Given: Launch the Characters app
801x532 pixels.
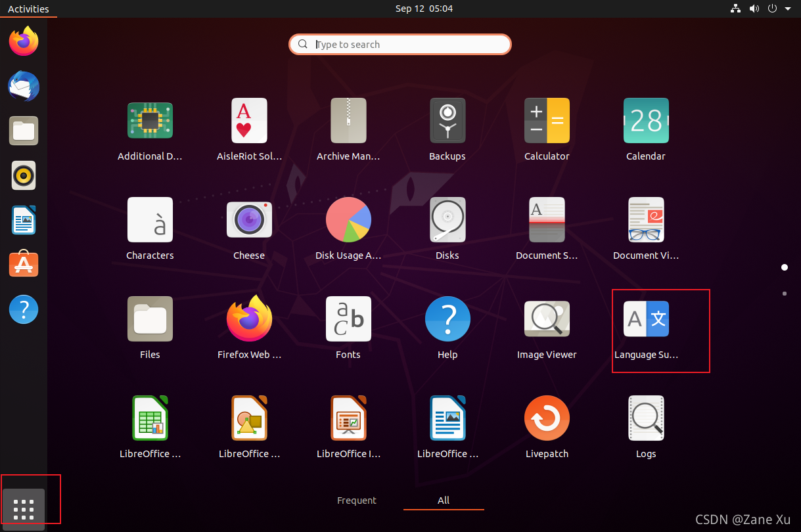Looking at the screenshot, I should [150, 220].
